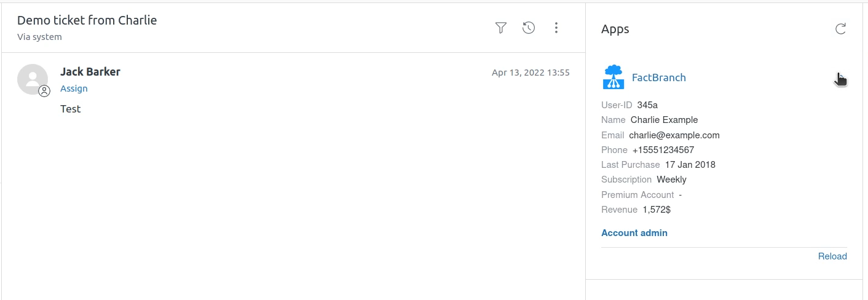The height and width of the screenshot is (300, 868).
Task: Click Reload at the bottom of FactBranch
Action: tap(832, 256)
